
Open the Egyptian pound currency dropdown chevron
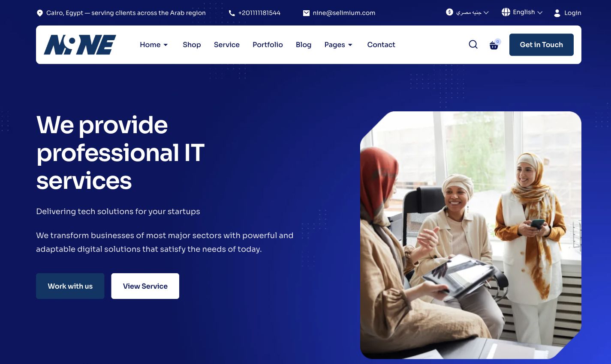pyautogui.click(x=486, y=13)
